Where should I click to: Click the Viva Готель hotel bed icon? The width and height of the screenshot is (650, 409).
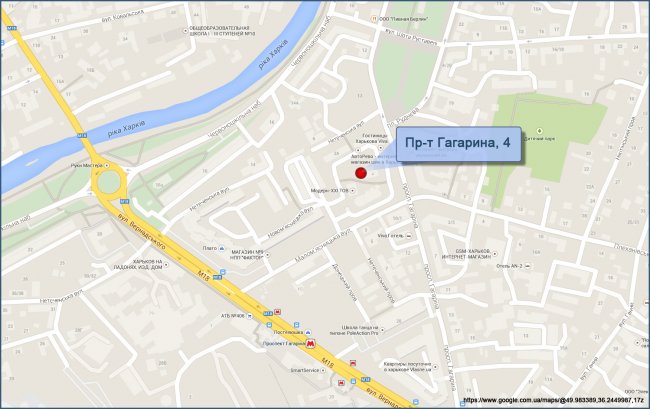click(409, 236)
